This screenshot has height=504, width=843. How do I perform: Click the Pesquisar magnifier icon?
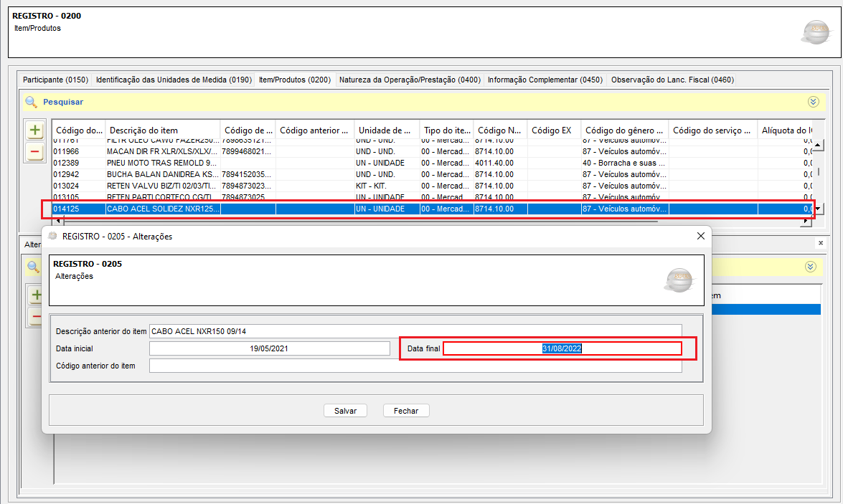(31, 102)
